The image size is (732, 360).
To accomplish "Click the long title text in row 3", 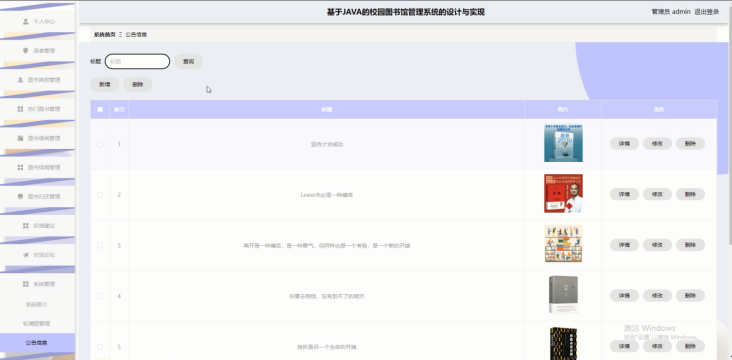I will coord(327,246).
